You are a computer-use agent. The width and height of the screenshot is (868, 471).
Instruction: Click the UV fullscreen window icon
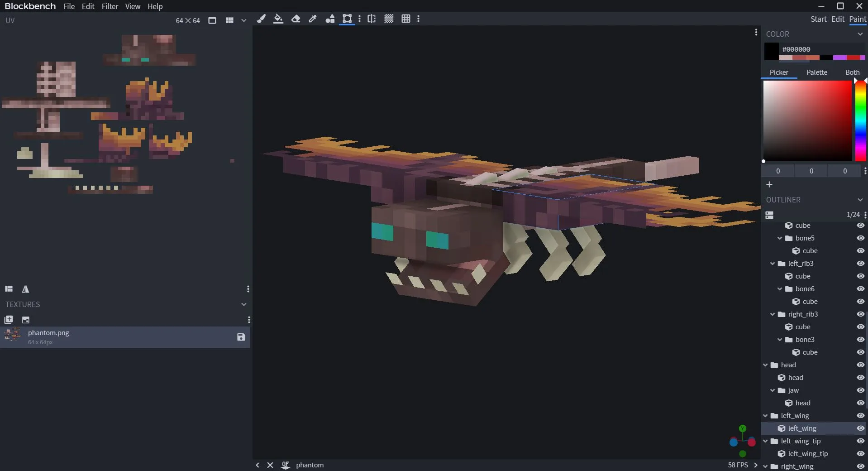pyautogui.click(x=212, y=20)
